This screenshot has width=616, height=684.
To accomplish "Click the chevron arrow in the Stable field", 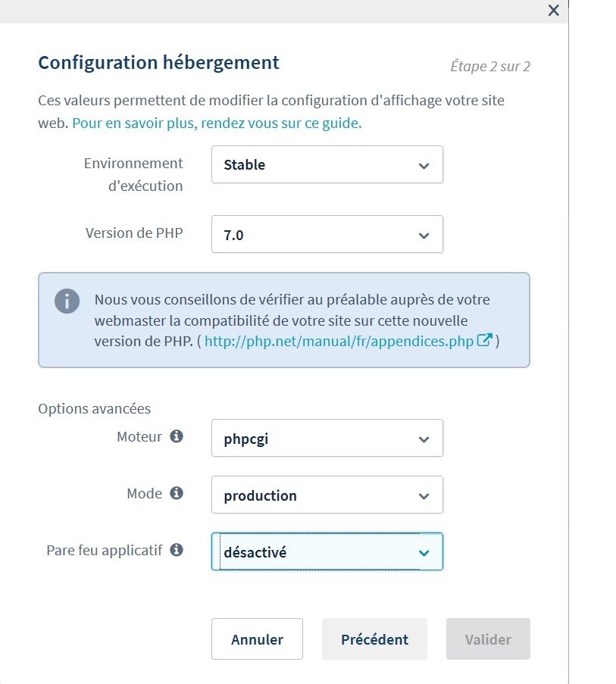I will [x=424, y=166].
